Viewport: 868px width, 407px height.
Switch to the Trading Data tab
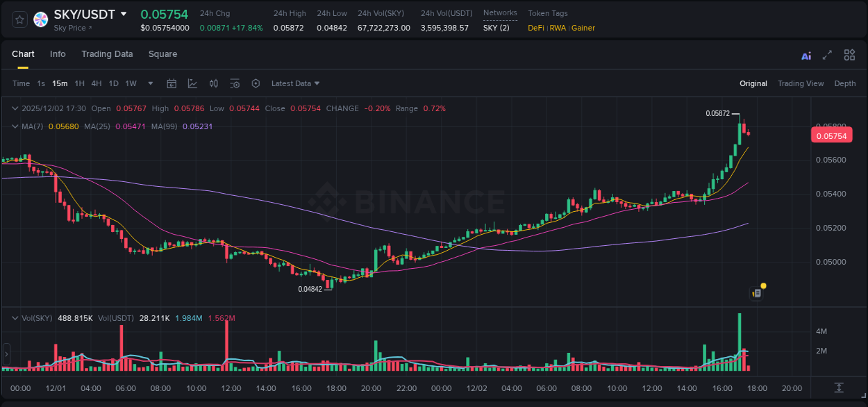tap(107, 54)
